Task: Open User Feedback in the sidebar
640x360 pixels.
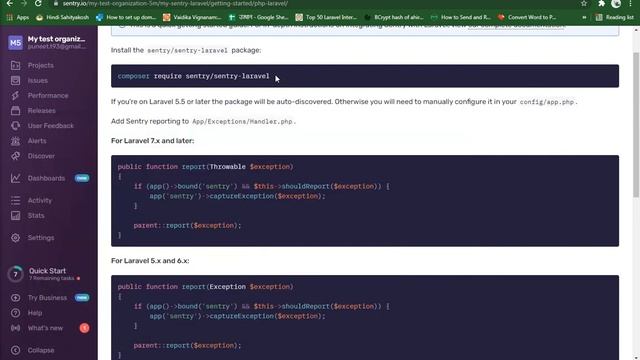Action: point(51,126)
